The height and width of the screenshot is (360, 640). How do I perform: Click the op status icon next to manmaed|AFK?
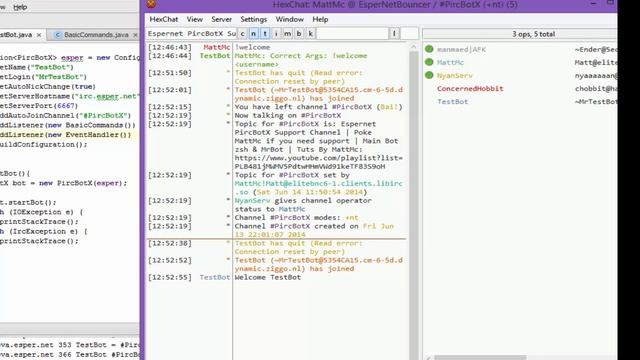pos(429,49)
